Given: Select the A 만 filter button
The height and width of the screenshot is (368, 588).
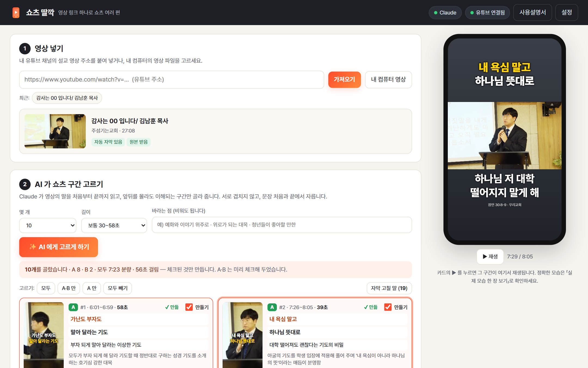Looking at the screenshot, I should click(x=92, y=288).
